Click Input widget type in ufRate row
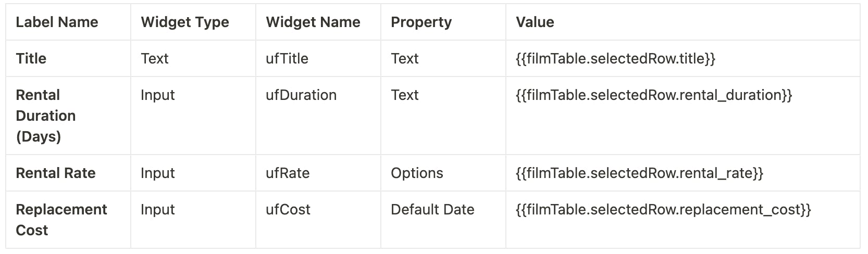Screen dimensions: 868x254 pyautogui.click(x=158, y=173)
